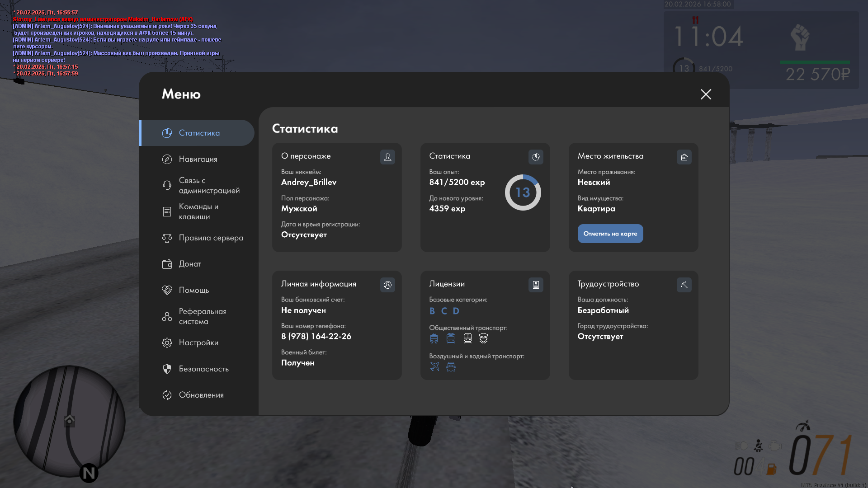Click the airplane license icon

pyautogui.click(x=434, y=366)
